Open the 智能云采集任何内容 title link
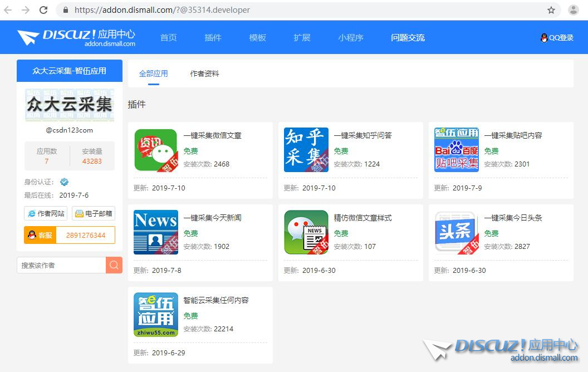The image size is (588, 372). pos(216,300)
